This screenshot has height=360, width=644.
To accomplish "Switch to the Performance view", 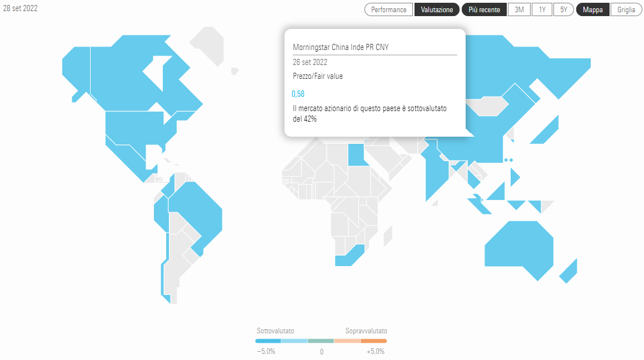I will (x=389, y=9).
